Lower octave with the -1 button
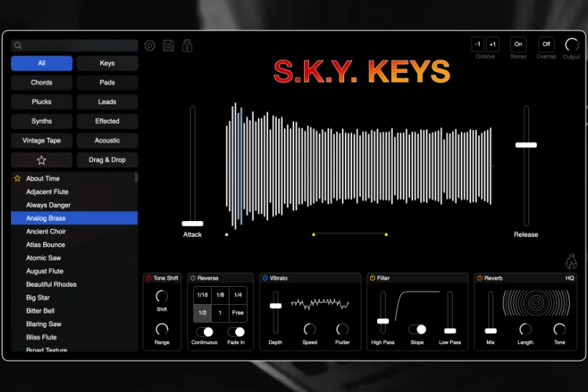Viewport: 588px width, 392px height. [477, 44]
